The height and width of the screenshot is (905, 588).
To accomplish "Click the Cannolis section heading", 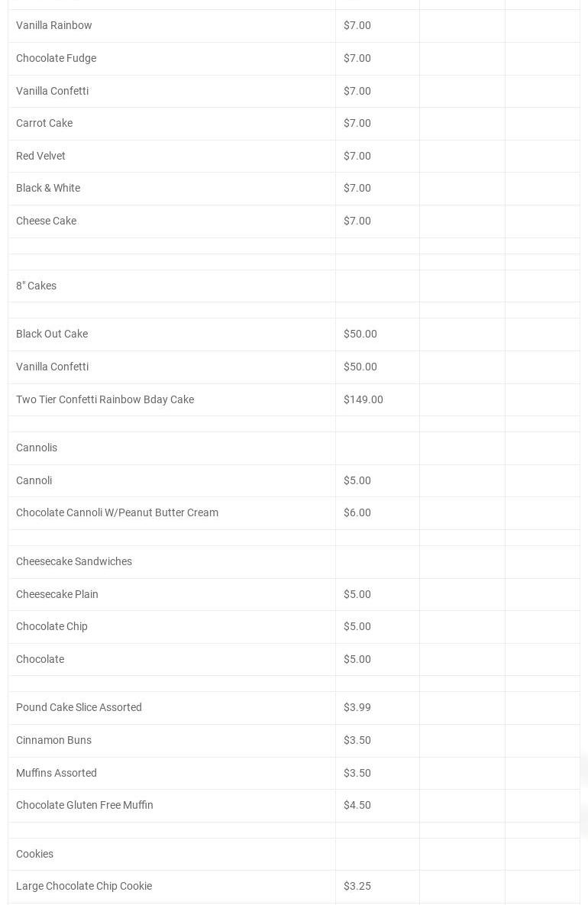I will coord(37,448).
